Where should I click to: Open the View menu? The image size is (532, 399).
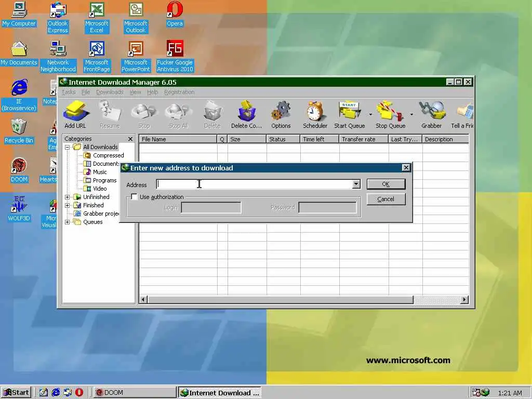135,92
